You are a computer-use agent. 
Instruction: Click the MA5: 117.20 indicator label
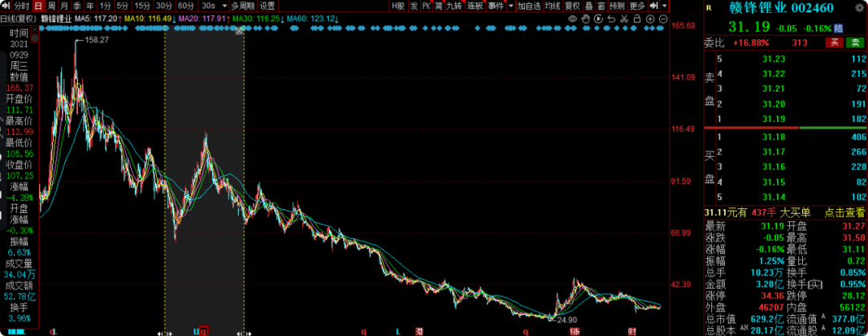coord(98,18)
